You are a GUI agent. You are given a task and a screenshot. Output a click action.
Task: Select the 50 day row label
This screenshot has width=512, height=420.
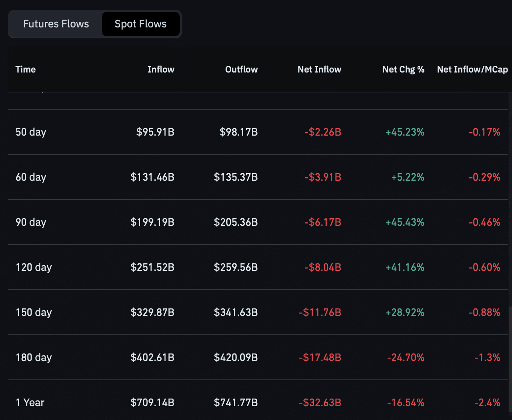click(x=31, y=132)
